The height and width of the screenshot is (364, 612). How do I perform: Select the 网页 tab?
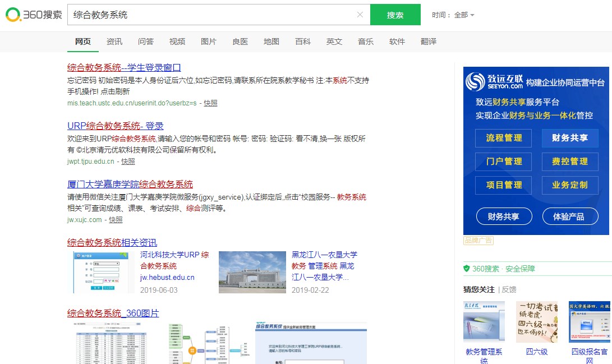click(83, 42)
